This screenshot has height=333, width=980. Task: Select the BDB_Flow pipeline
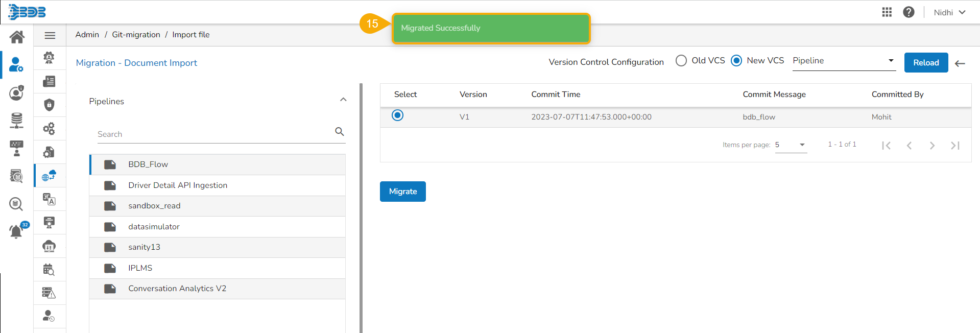click(218, 164)
